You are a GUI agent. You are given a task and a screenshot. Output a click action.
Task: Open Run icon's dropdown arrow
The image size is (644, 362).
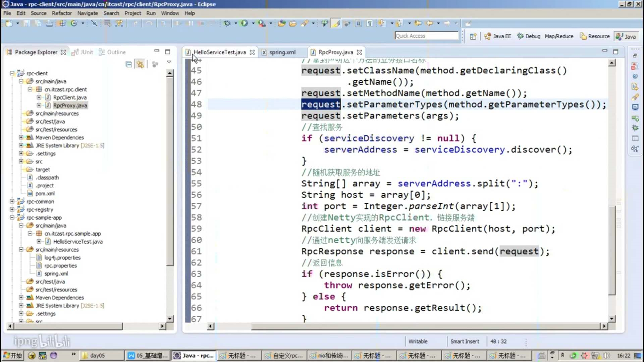[253, 23]
